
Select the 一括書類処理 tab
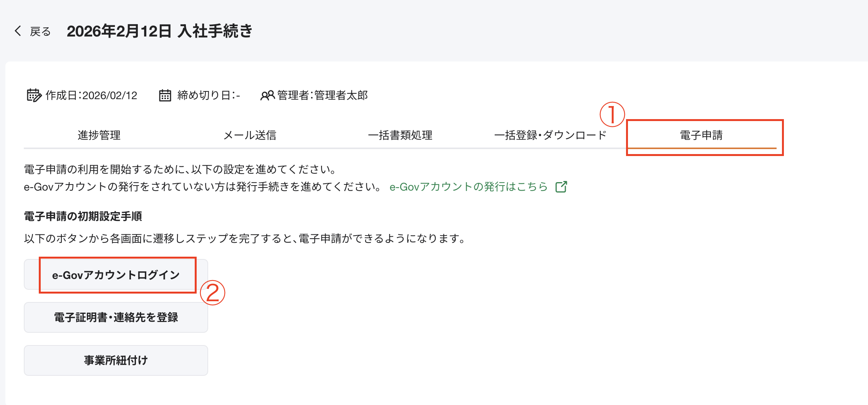point(401,135)
